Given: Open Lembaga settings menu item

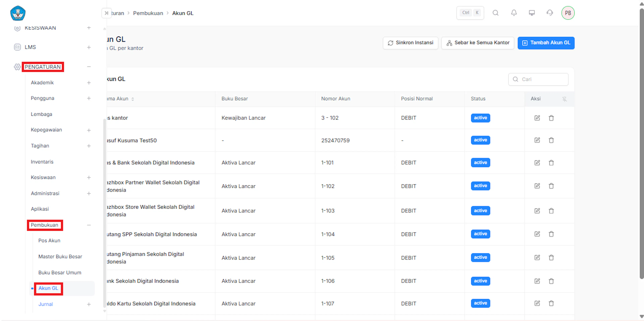Looking at the screenshot, I should click(41, 114).
